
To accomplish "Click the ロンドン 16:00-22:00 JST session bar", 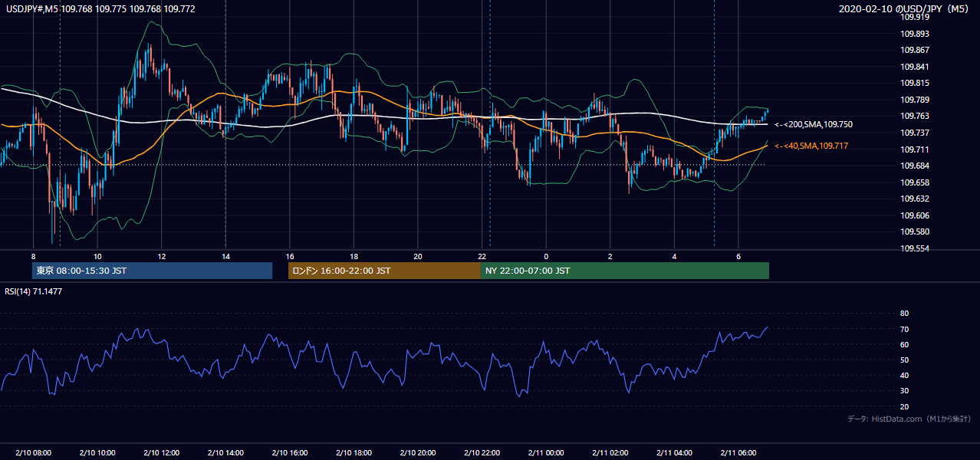I will coord(384,271).
